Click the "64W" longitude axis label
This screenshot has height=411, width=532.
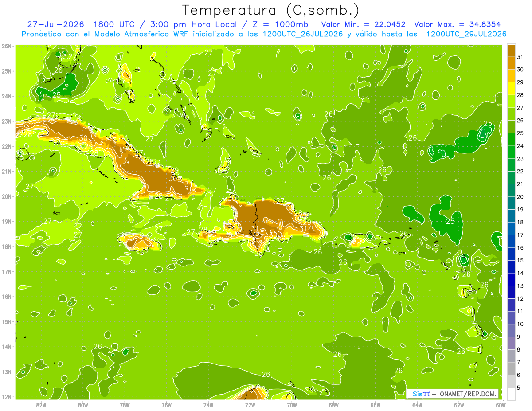(417, 405)
